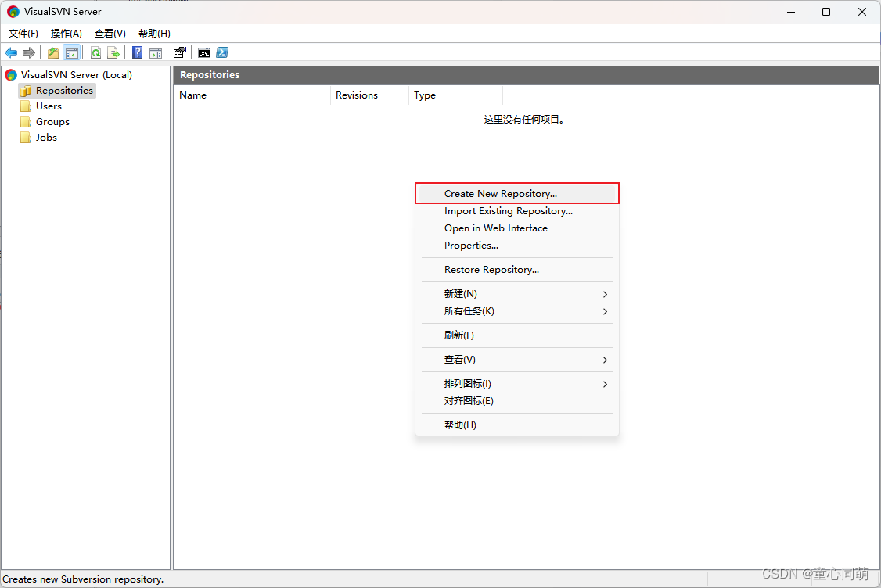Image resolution: width=881 pixels, height=588 pixels.
Task: Minimize the VisualSVN Server window
Action: pos(791,12)
